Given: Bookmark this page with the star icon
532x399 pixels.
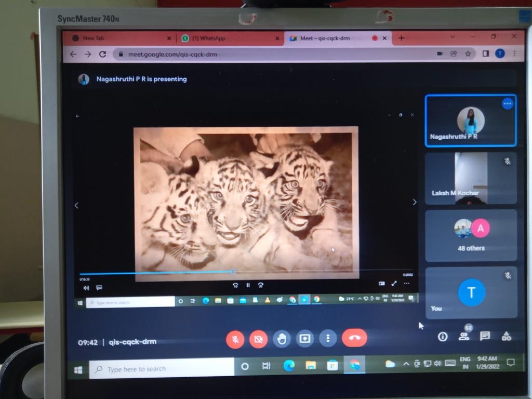Looking at the screenshot, I should click(x=468, y=54).
